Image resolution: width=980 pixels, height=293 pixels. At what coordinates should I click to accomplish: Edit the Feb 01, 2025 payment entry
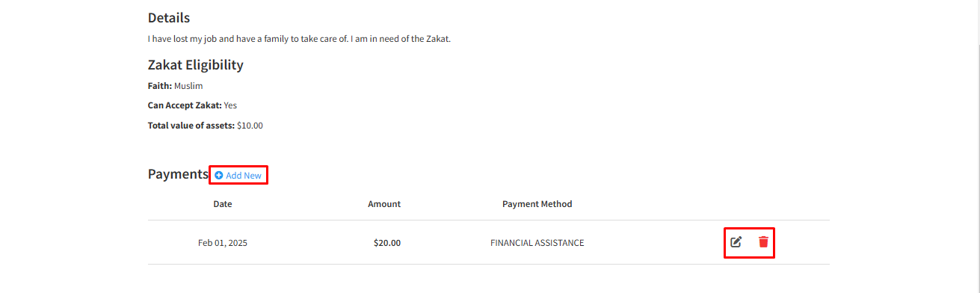click(x=736, y=242)
